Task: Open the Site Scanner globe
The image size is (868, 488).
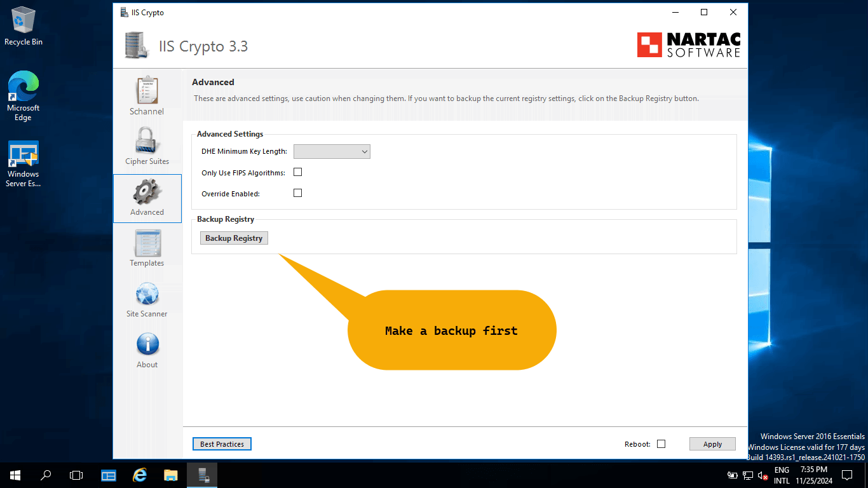Action: pos(147,299)
